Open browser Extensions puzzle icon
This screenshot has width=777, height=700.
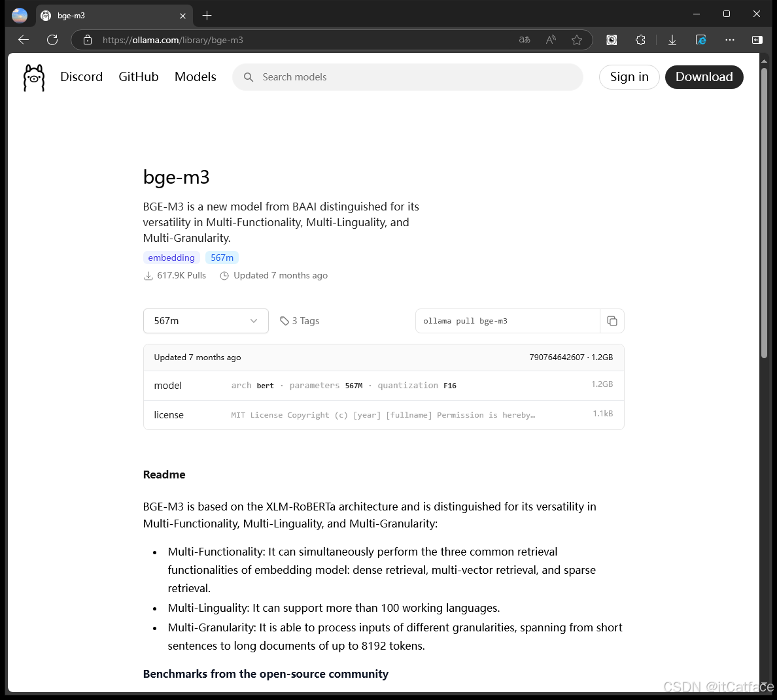pos(641,40)
